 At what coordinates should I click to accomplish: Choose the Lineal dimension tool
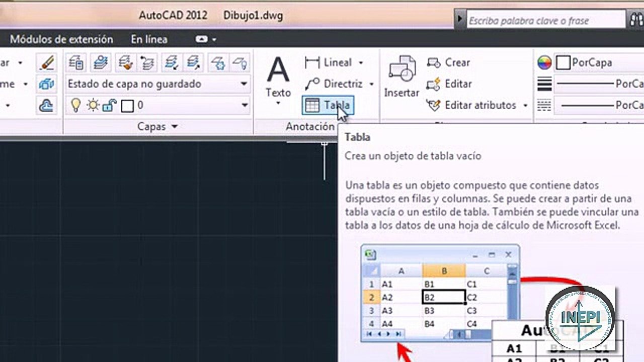(x=328, y=63)
